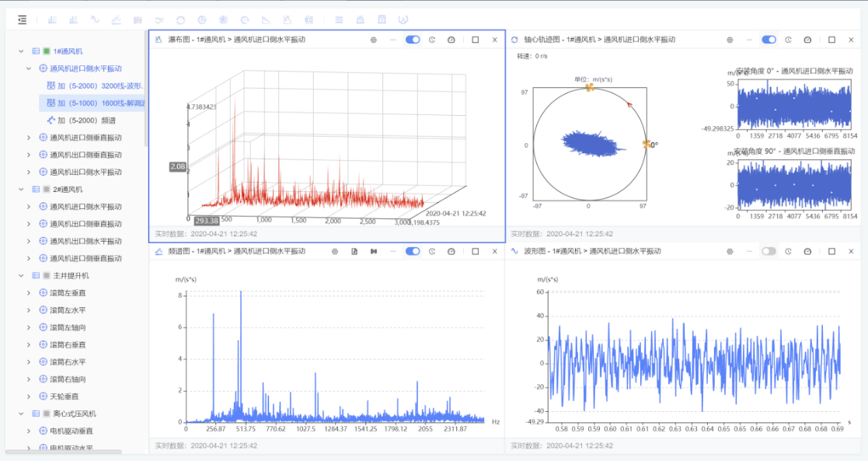Collapse the sidebar using the top-left menu icon
This screenshot has width=868, height=461.
22,19
